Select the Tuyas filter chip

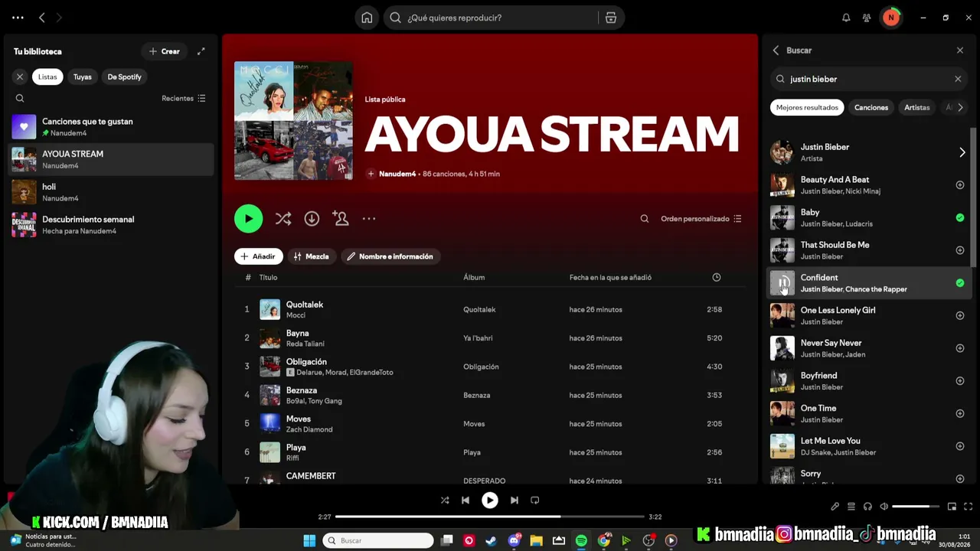[x=83, y=77]
